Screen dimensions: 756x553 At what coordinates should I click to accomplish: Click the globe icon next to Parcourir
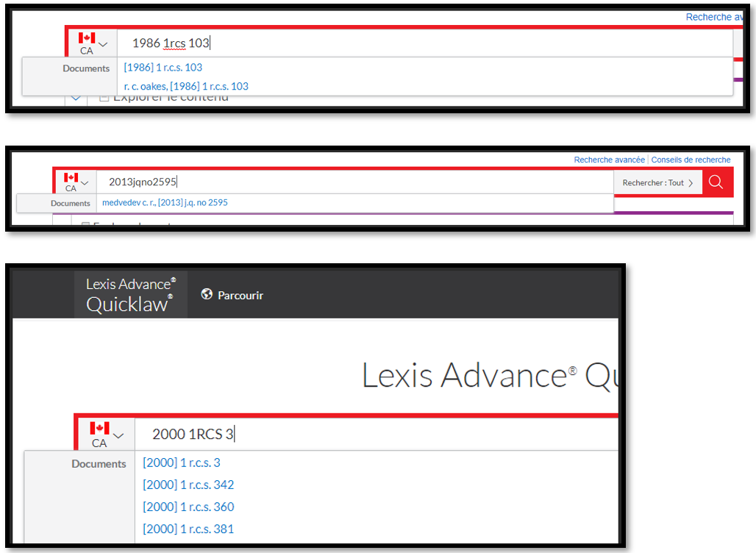tap(207, 294)
